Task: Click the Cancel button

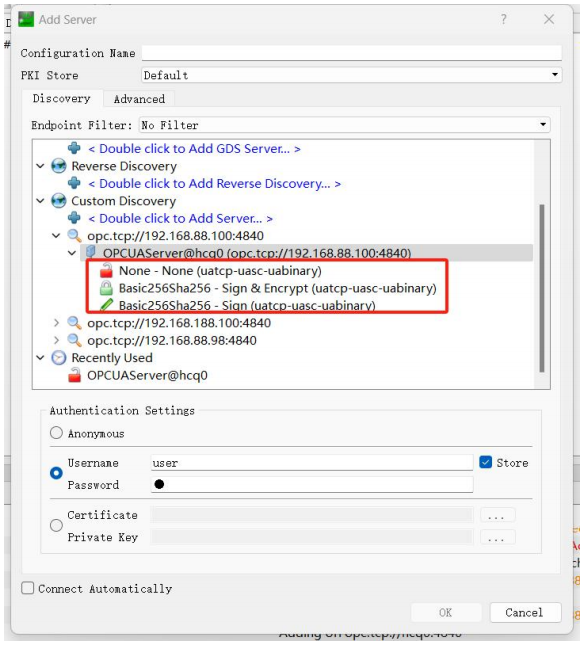Action: click(x=525, y=613)
